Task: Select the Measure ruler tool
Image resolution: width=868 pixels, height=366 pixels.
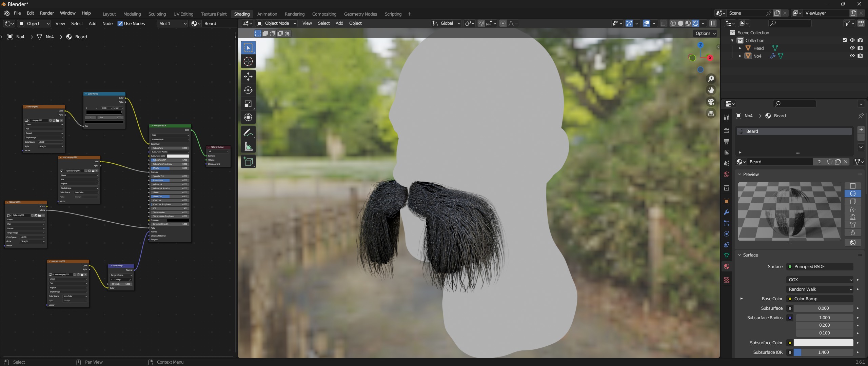Action: [248, 146]
